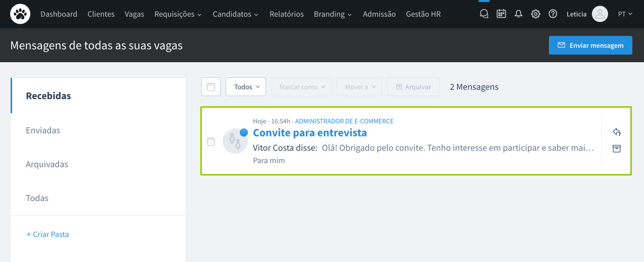
Task: Expand the Candidatos menu
Action: tap(235, 14)
